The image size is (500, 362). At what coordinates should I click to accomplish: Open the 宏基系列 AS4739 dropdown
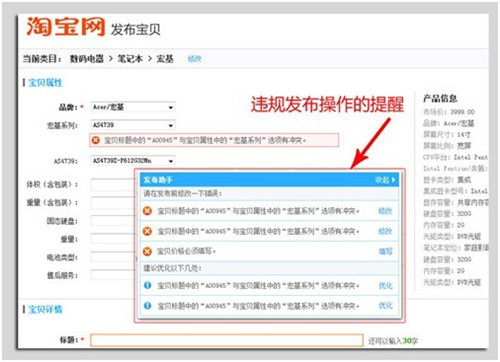tap(133, 125)
